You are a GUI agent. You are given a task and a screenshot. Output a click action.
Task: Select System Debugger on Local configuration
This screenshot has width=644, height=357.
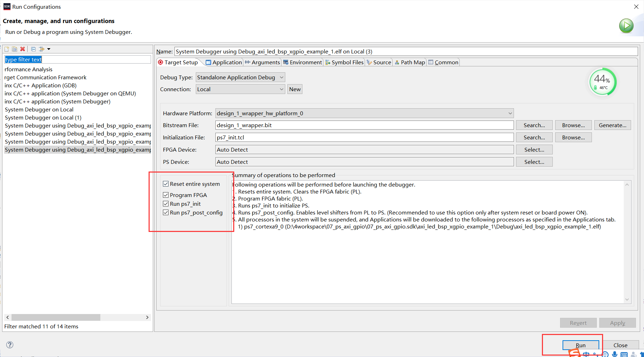39,109
